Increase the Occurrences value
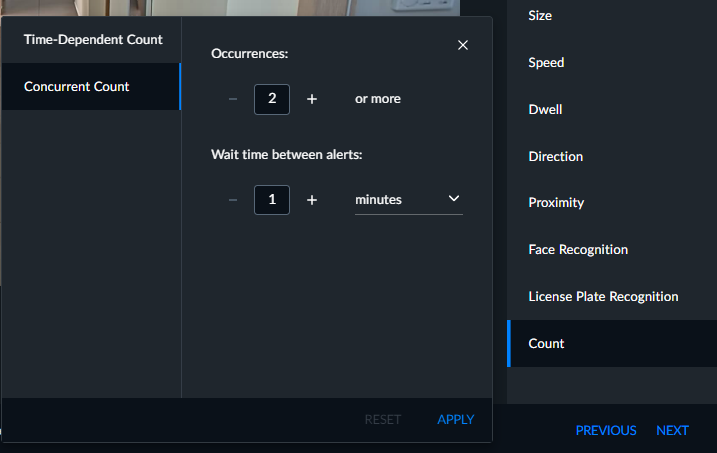 point(312,99)
